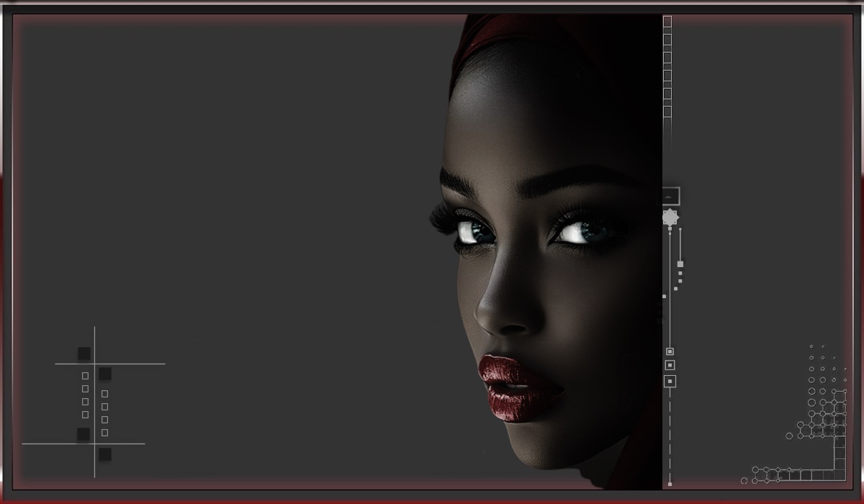Click the square handle on the short vertical line

(x=680, y=264)
